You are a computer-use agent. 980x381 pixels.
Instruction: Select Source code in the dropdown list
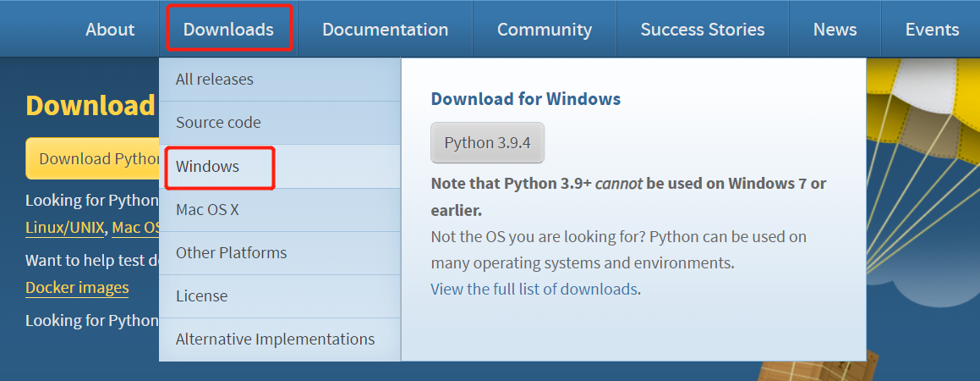(x=218, y=123)
